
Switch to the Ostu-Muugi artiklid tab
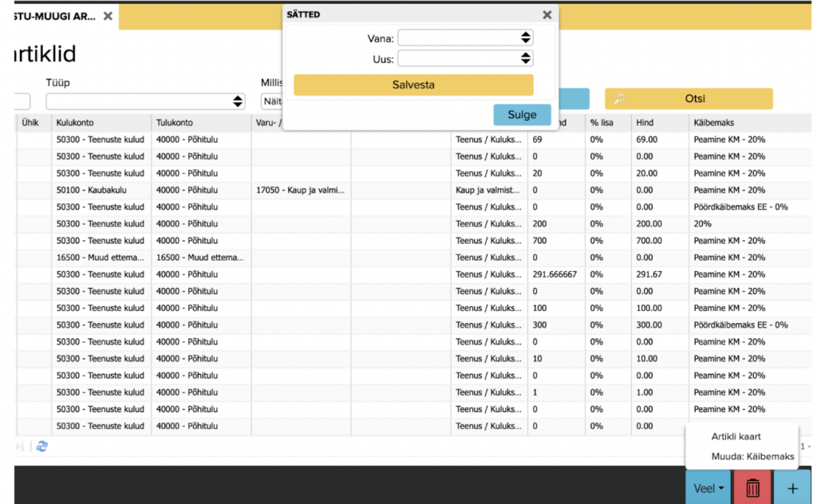pyautogui.click(x=52, y=16)
